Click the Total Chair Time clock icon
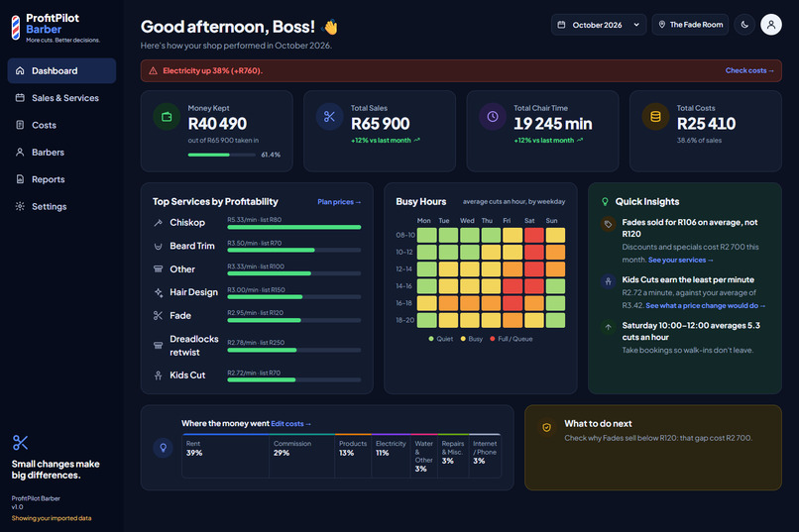799x532 pixels. (x=493, y=117)
